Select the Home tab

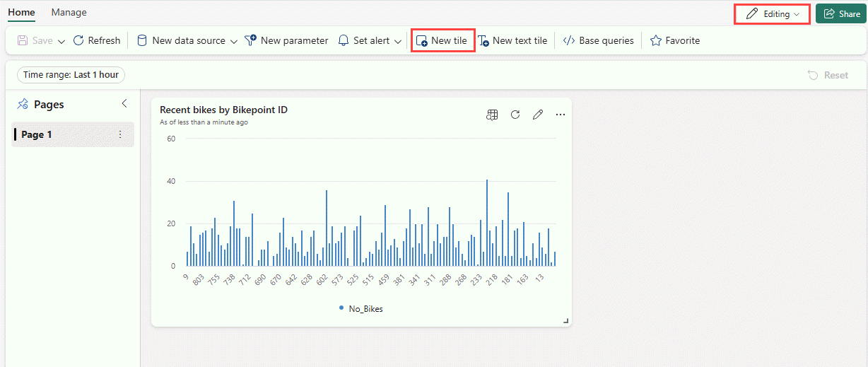21,12
